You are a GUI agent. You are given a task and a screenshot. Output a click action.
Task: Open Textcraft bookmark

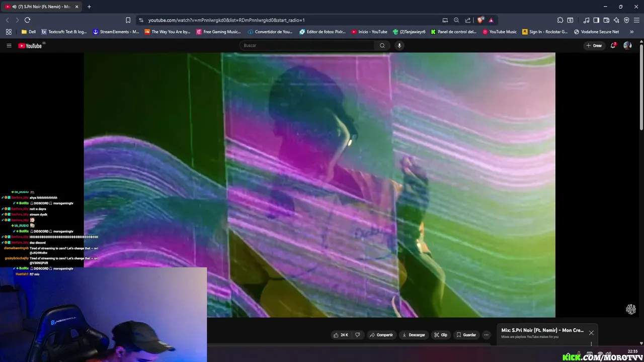point(64,32)
